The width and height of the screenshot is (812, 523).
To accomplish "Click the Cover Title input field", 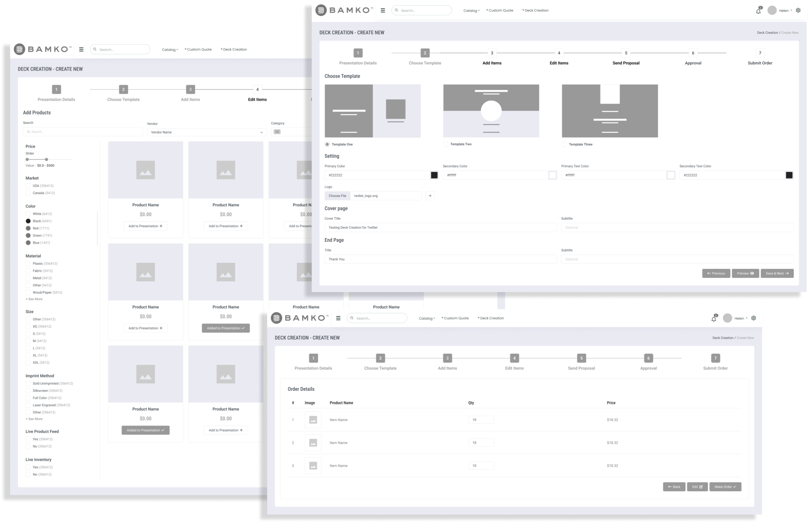I will coord(441,227).
